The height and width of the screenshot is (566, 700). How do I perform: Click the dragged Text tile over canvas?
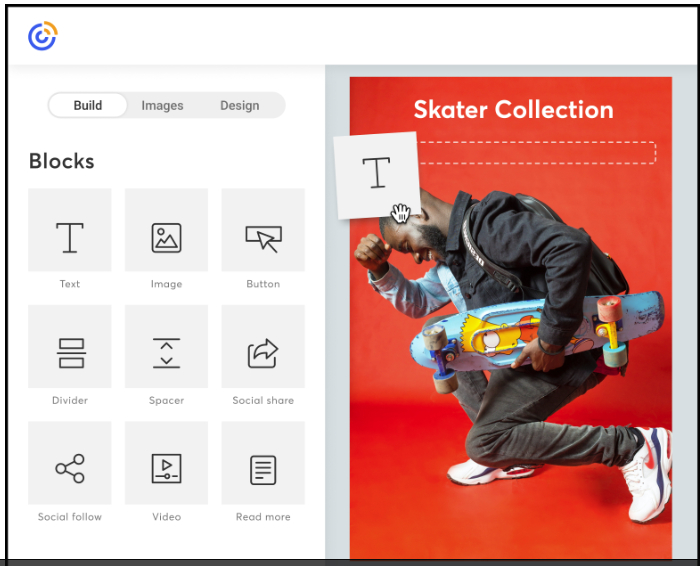[x=377, y=175]
